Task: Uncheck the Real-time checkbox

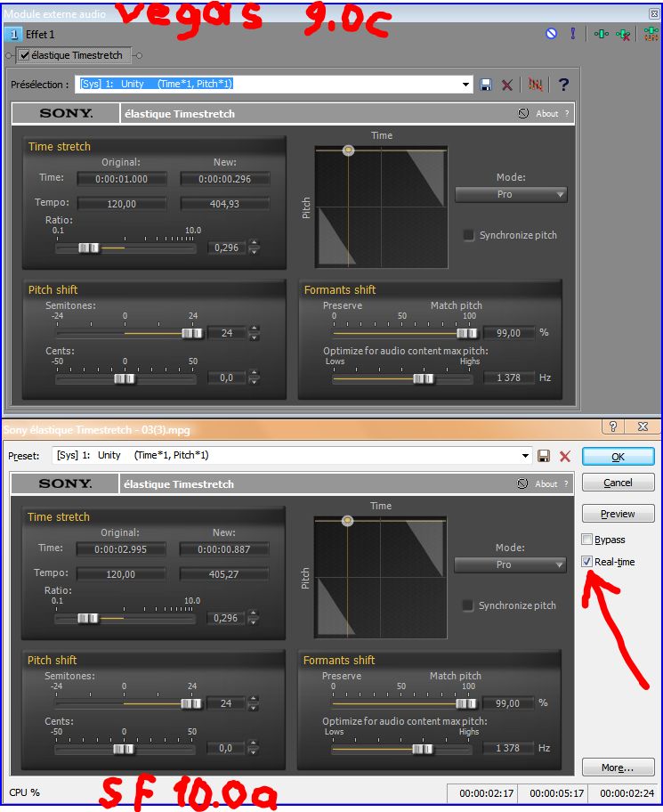Action: coord(586,562)
